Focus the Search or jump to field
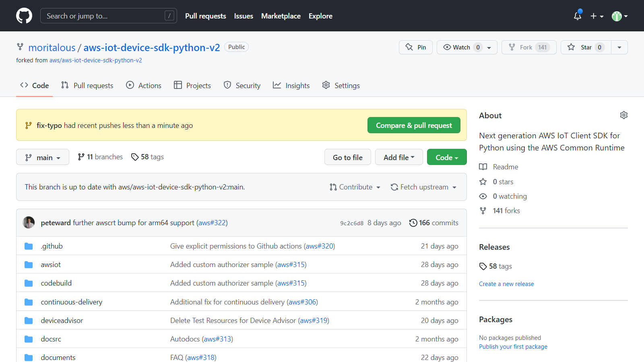The height and width of the screenshot is (362, 644). tap(105, 16)
